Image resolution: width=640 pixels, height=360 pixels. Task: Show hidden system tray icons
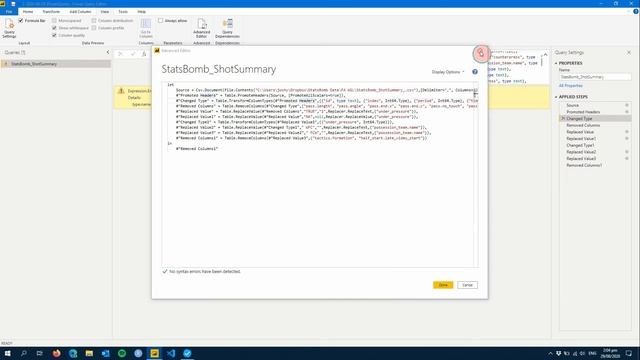[550, 353]
